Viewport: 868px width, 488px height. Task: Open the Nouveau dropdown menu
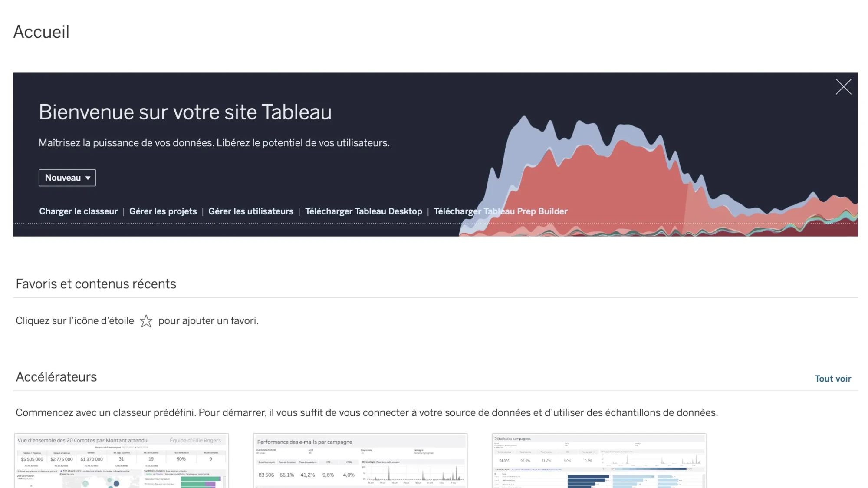tap(67, 178)
